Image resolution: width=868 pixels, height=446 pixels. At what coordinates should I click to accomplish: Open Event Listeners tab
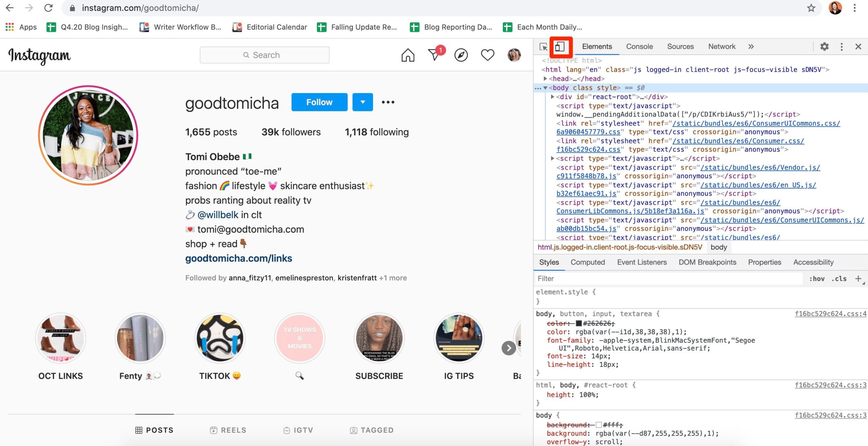(642, 262)
